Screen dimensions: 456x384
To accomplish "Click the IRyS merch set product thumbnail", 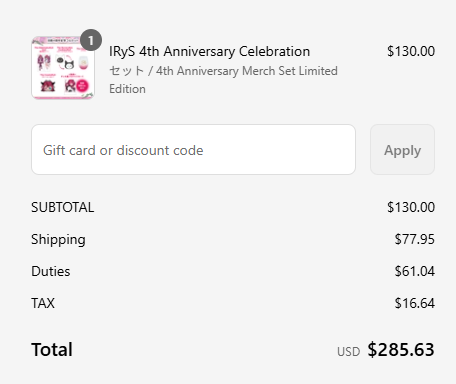I will click(63, 68).
